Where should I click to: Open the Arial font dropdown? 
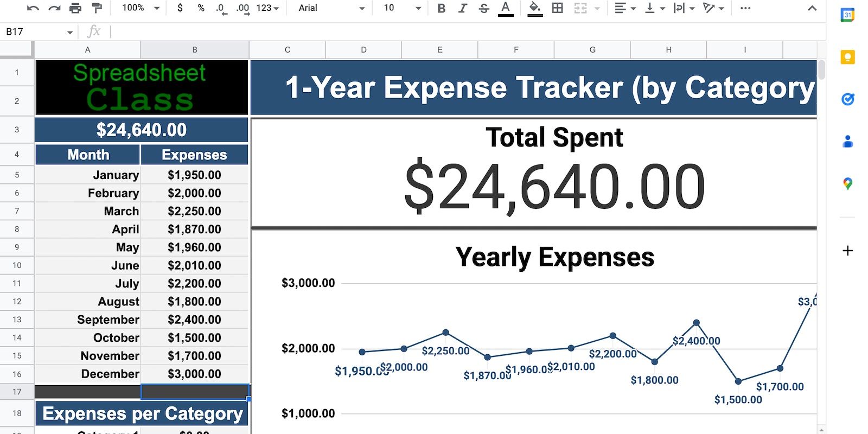pyautogui.click(x=331, y=8)
